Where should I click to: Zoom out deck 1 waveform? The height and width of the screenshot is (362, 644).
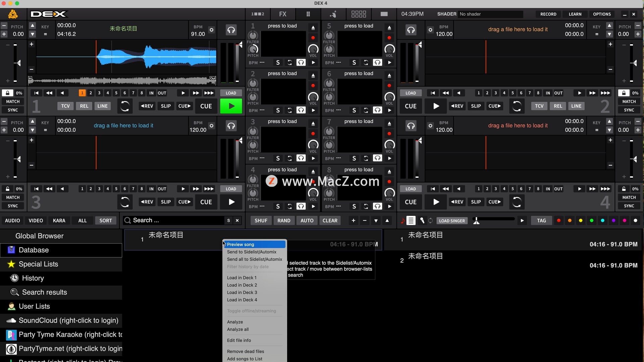point(31,69)
